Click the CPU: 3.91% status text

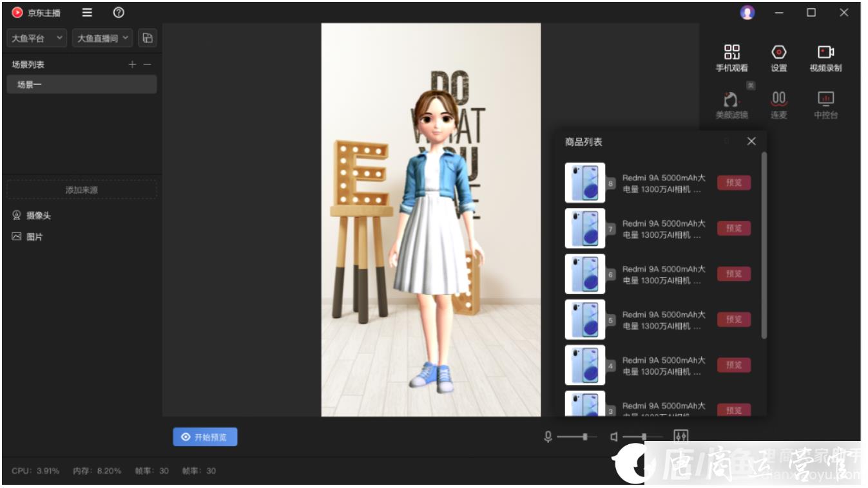click(35, 471)
